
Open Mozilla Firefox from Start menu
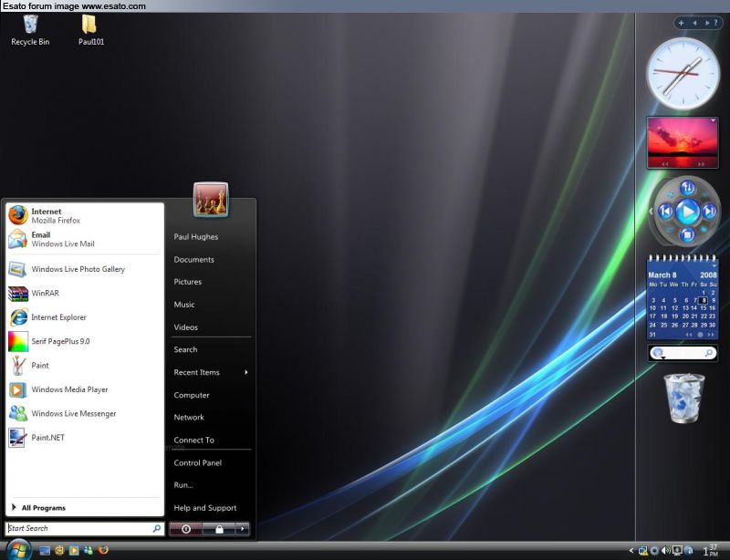tap(85, 215)
